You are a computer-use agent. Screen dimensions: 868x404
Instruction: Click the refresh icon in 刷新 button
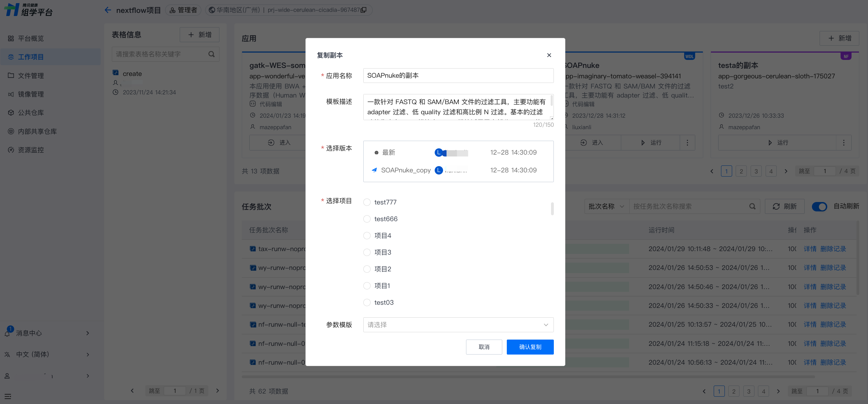[776, 207]
